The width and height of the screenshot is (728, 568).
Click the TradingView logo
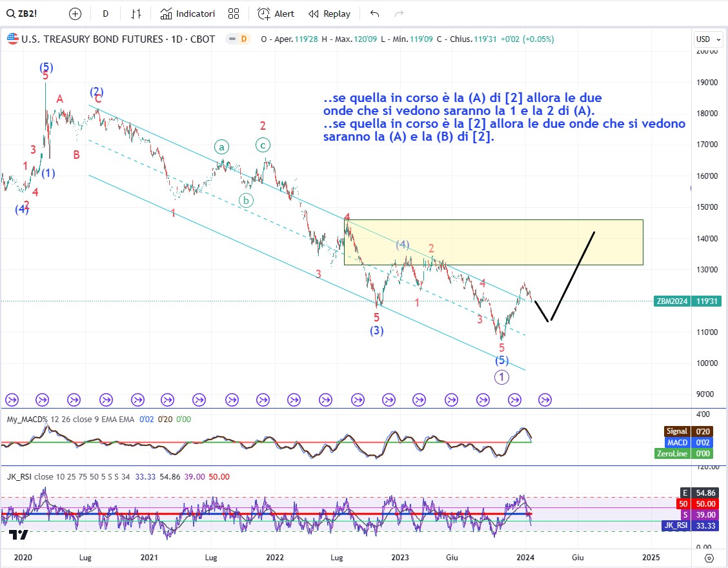click(x=19, y=535)
